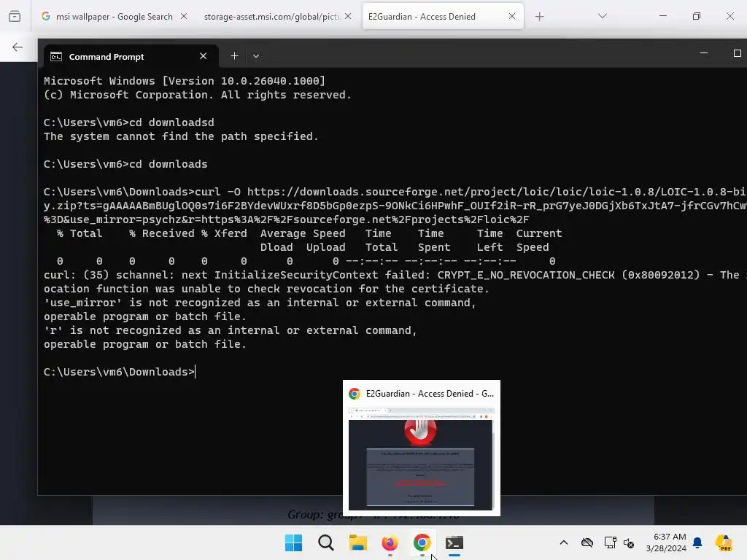Close the E2Guardian Access Denied tab
This screenshot has height=560, width=747.
click(x=511, y=16)
